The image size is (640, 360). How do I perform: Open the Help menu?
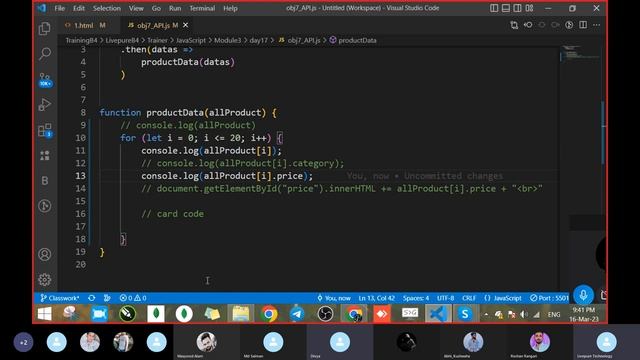pyautogui.click(x=230, y=8)
